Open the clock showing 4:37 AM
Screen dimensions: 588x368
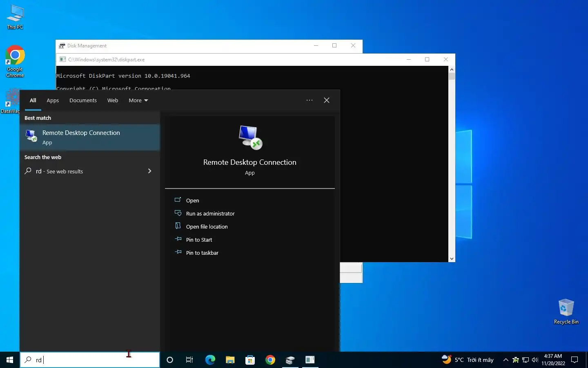553,360
